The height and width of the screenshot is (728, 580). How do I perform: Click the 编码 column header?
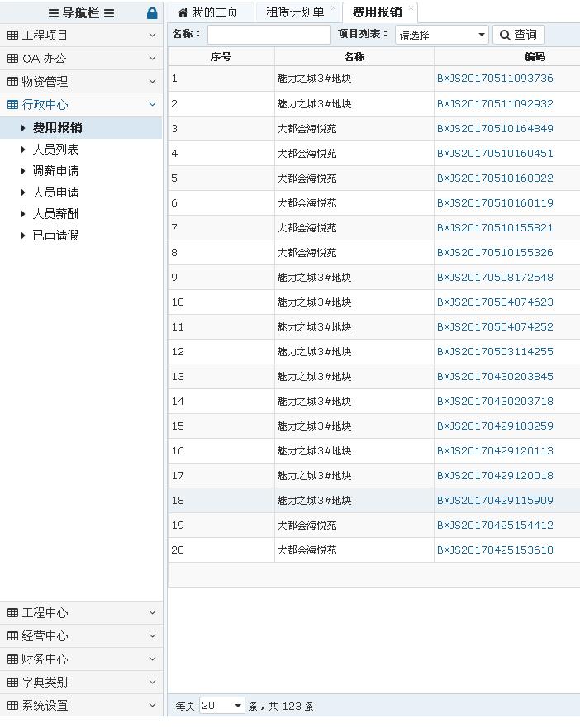[x=534, y=57]
